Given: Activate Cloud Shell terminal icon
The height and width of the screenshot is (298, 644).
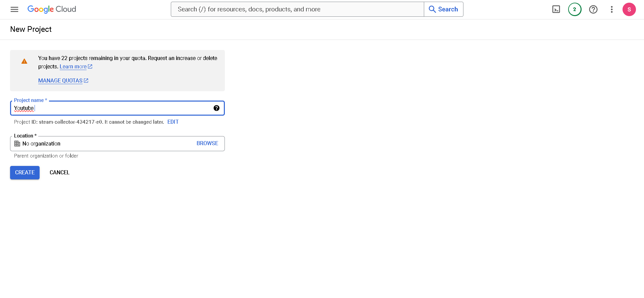Looking at the screenshot, I should coord(556,9).
